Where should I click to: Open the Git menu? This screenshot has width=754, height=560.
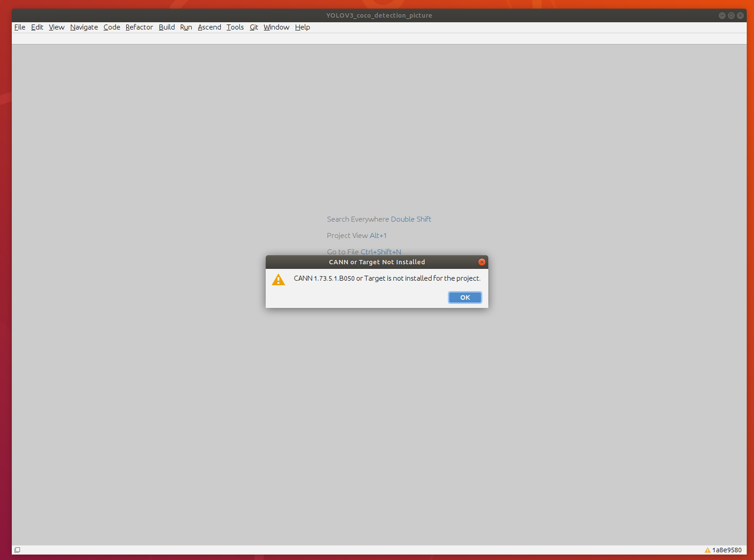tap(254, 27)
